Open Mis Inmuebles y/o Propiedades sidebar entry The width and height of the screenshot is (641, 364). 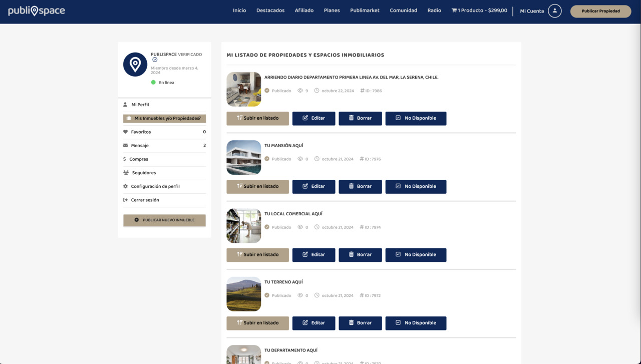coord(164,119)
